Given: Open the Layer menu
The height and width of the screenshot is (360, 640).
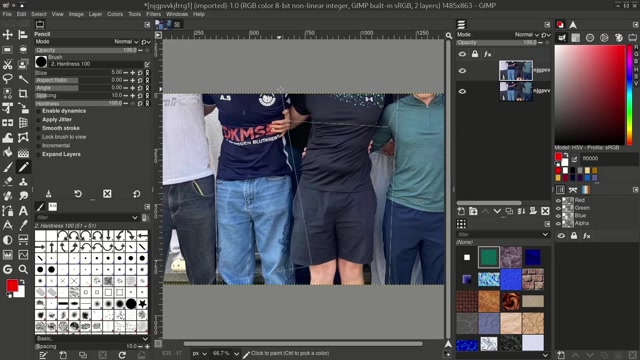Looking at the screenshot, I should (95, 14).
